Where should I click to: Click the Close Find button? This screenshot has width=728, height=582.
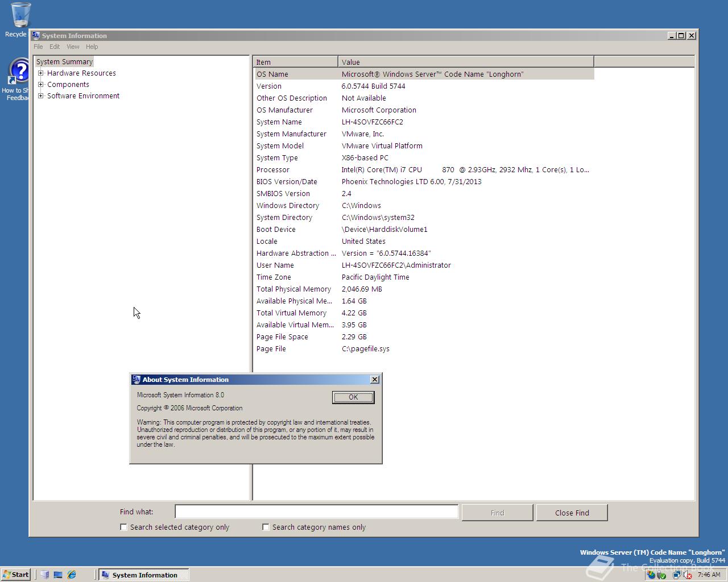(572, 513)
